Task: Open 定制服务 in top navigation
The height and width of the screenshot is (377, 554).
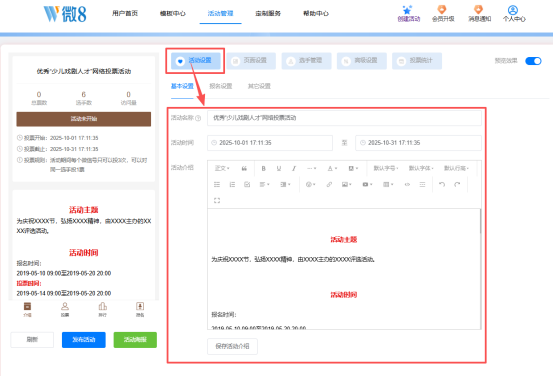Action: tap(268, 13)
